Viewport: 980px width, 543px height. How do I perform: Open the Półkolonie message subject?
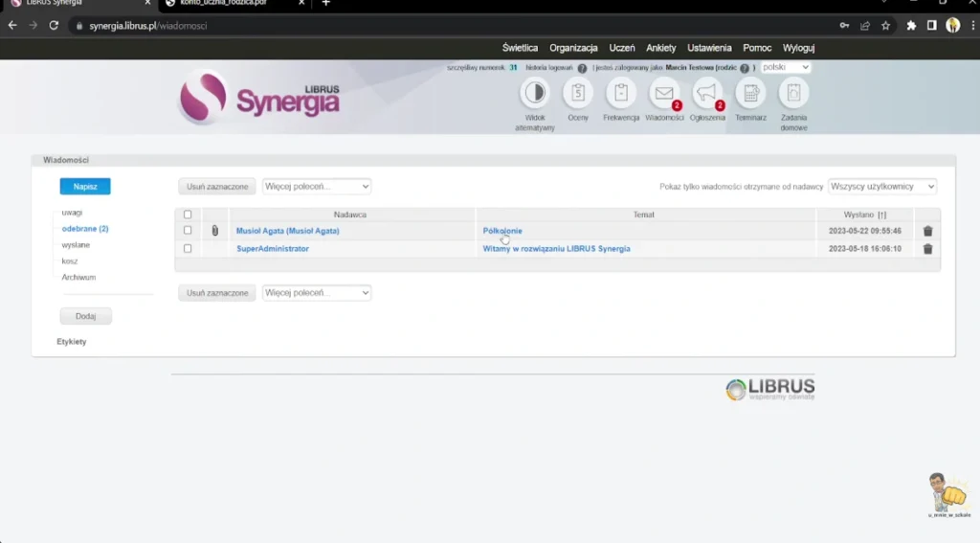click(501, 231)
